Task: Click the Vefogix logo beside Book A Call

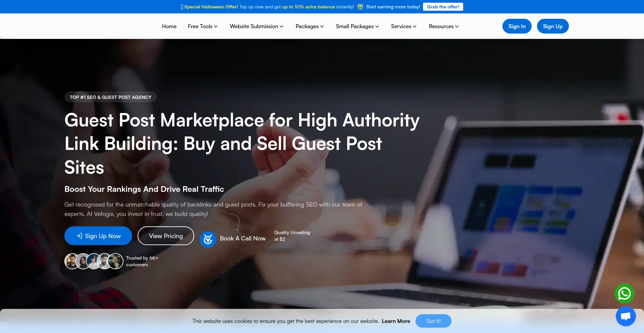Action: (x=208, y=239)
